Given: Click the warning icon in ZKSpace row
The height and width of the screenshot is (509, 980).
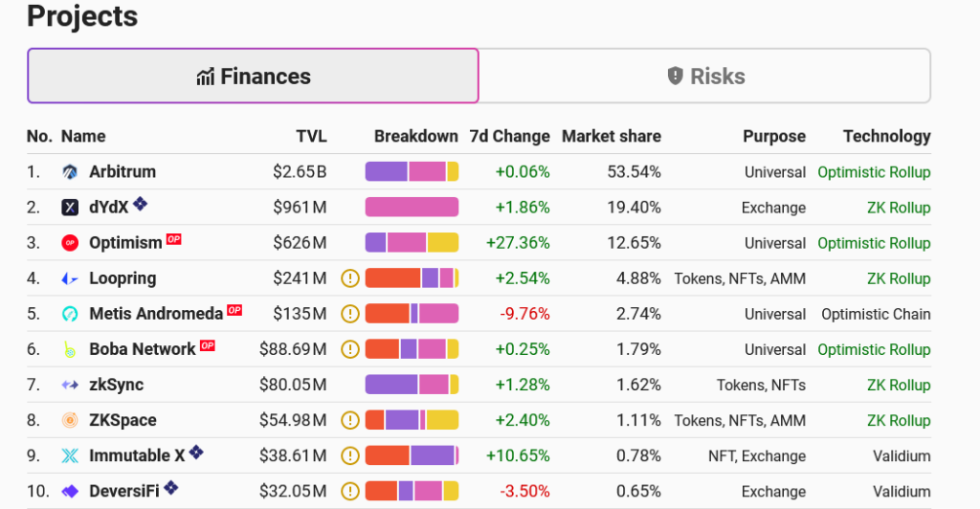Looking at the screenshot, I should (350, 420).
